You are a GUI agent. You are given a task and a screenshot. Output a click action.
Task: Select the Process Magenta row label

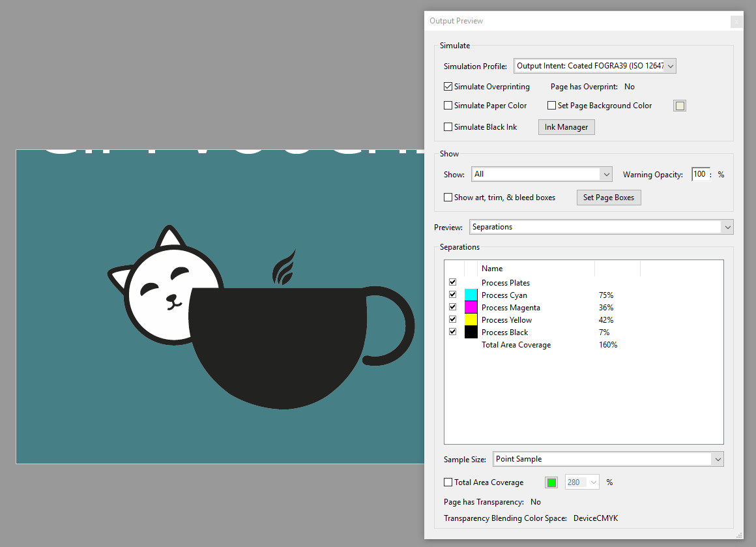click(510, 308)
